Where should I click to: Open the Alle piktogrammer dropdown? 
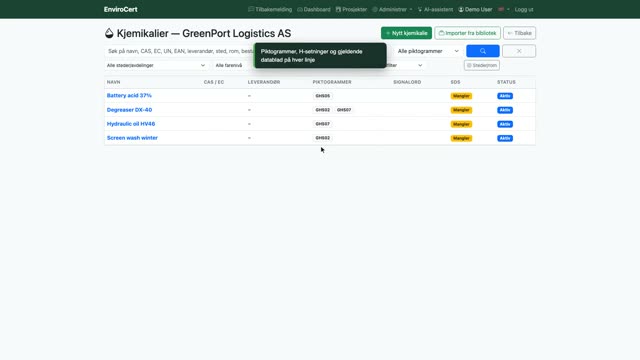click(428, 51)
